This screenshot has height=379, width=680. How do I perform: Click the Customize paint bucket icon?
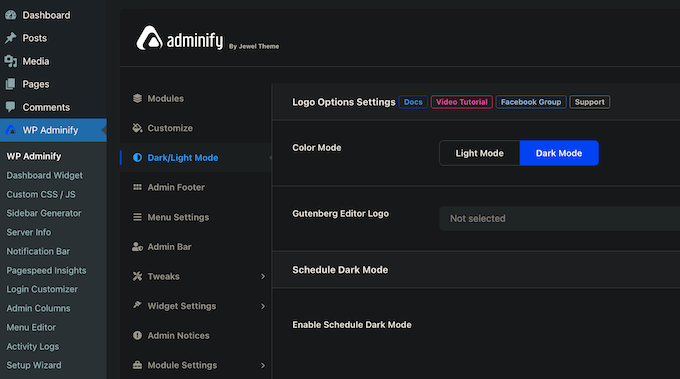[137, 128]
